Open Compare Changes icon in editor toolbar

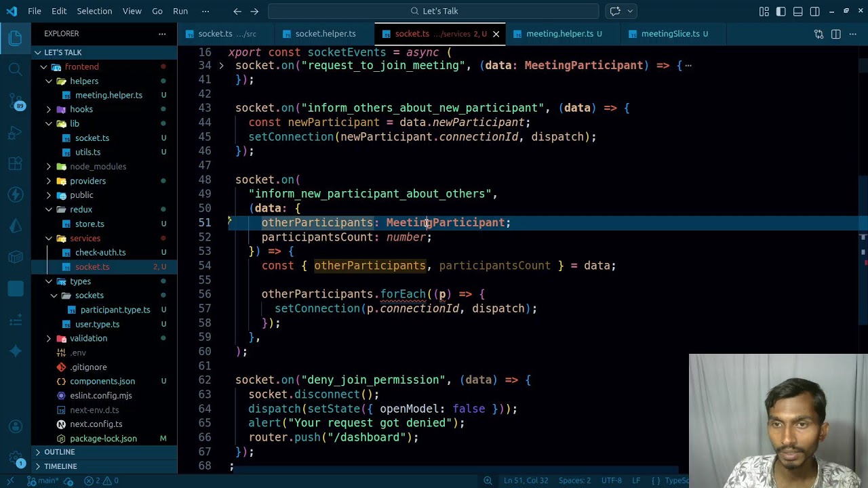pyautogui.click(x=818, y=34)
